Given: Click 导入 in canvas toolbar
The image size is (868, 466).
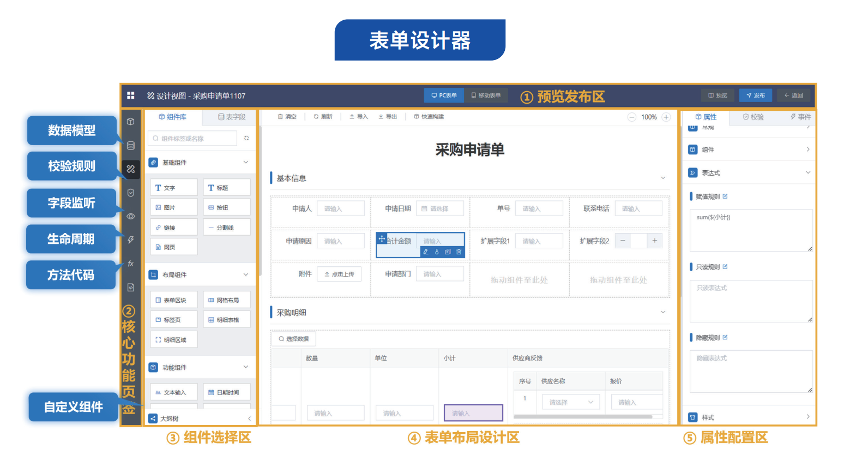Looking at the screenshot, I should tap(359, 117).
